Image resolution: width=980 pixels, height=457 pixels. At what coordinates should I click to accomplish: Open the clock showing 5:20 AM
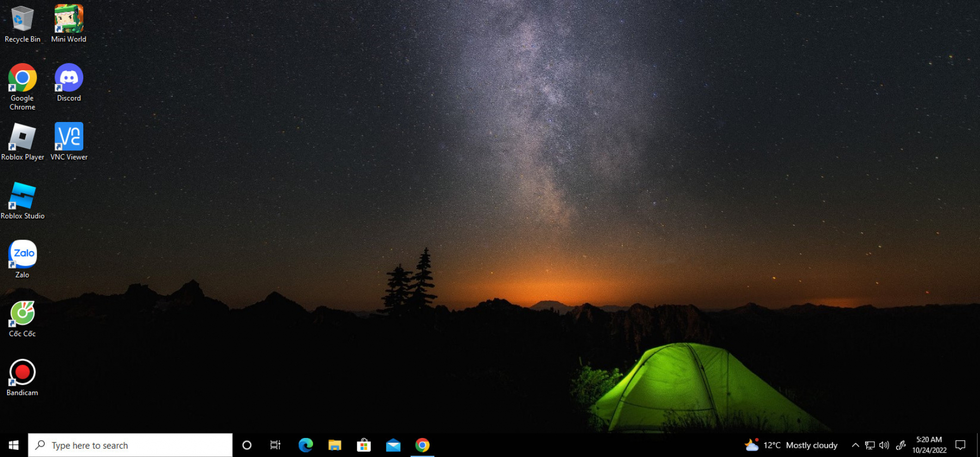[x=929, y=445]
